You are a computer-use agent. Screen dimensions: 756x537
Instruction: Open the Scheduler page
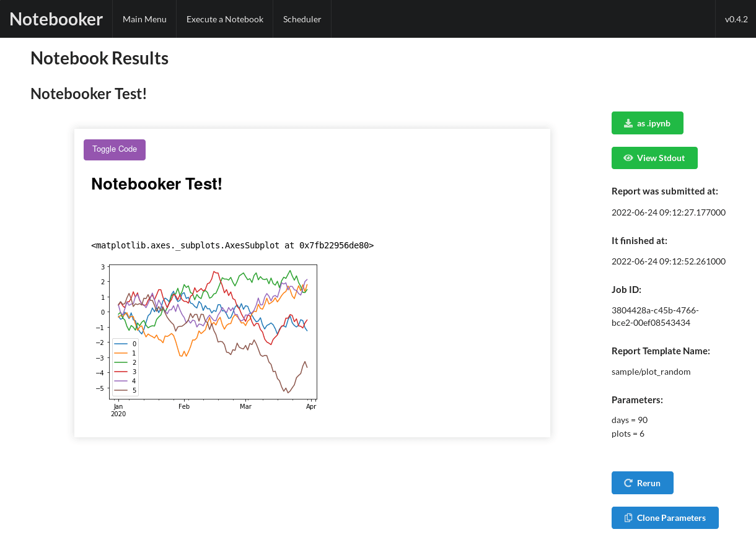(x=302, y=19)
